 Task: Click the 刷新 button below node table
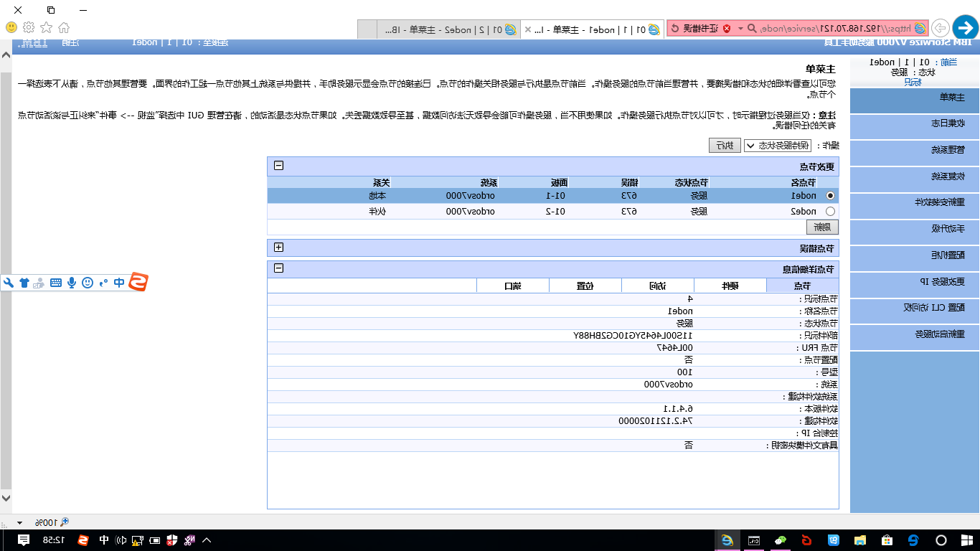click(823, 227)
